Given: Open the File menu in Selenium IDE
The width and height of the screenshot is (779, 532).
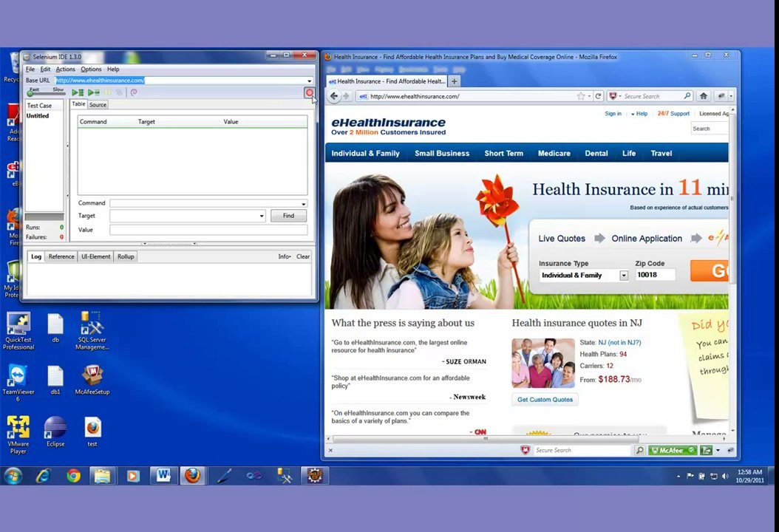Looking at the screenshot, I should click(x=30, y=69).
